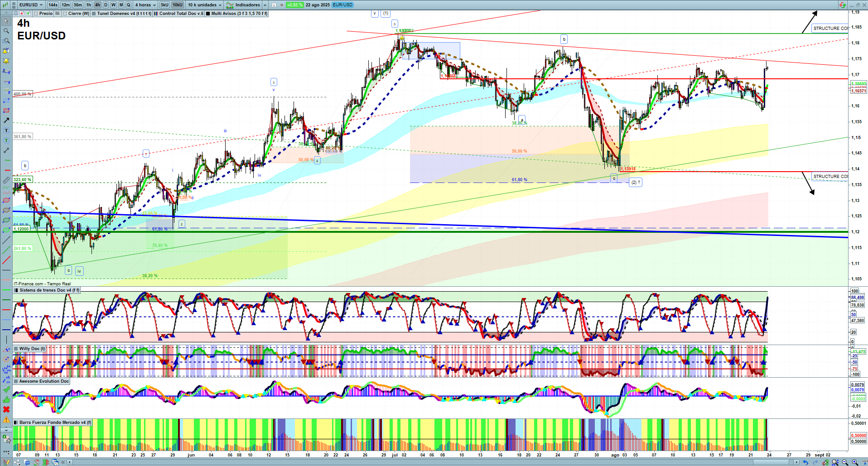868x466 pixels.
Task: Toggle the 10kU units button
Action: (177, 5)
